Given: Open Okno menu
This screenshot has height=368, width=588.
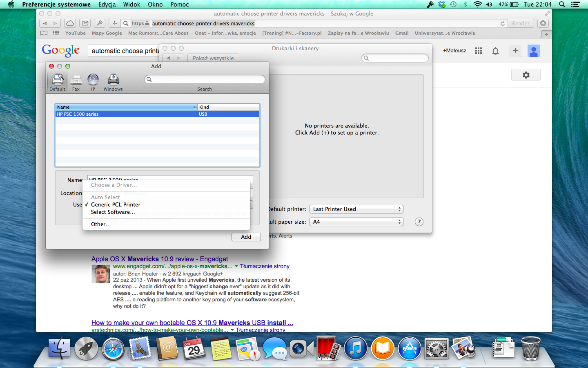Looking at the screenshot, I should tap(155, 4).
